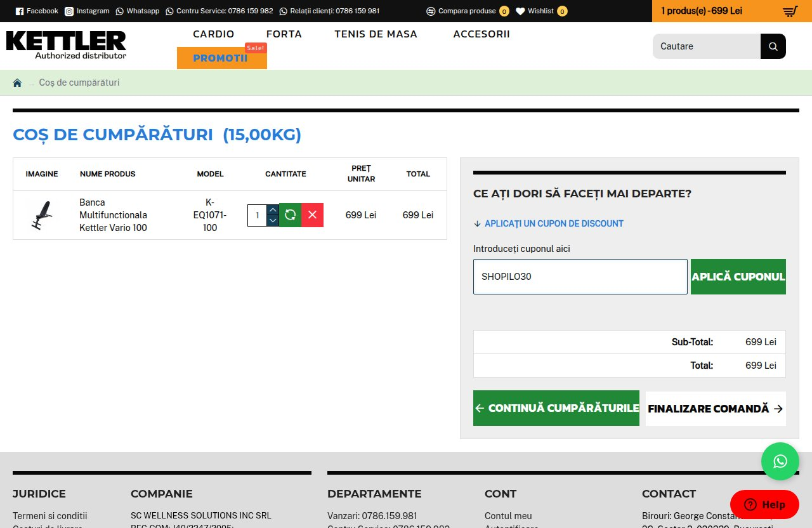
Task: Click the coupon code input field
Action: click(x=580, y=277)
